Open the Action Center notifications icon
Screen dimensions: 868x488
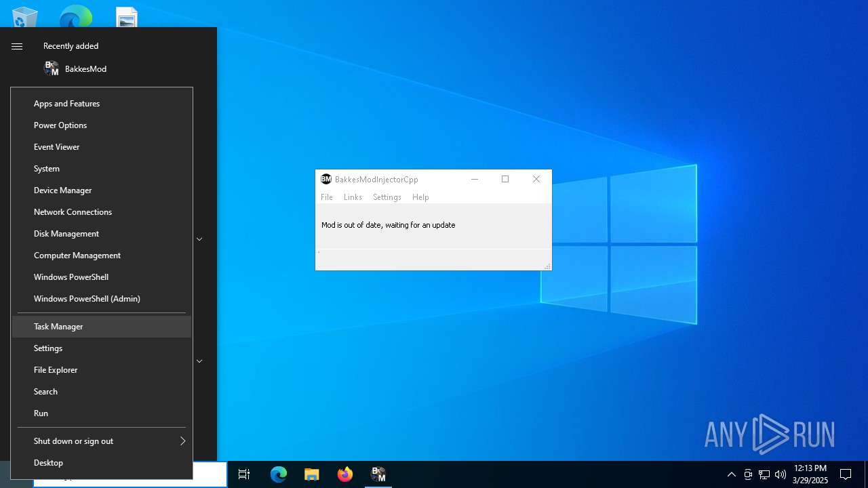tap(846, 474)
